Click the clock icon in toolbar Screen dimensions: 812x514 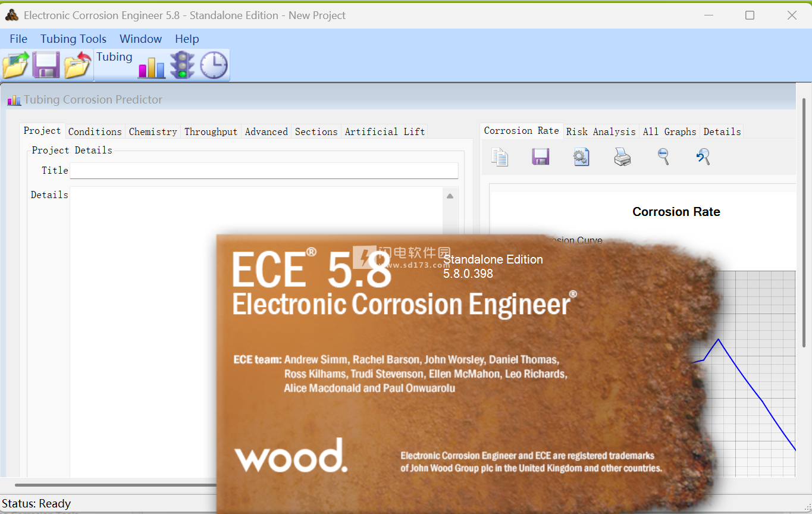coord(214,65)
